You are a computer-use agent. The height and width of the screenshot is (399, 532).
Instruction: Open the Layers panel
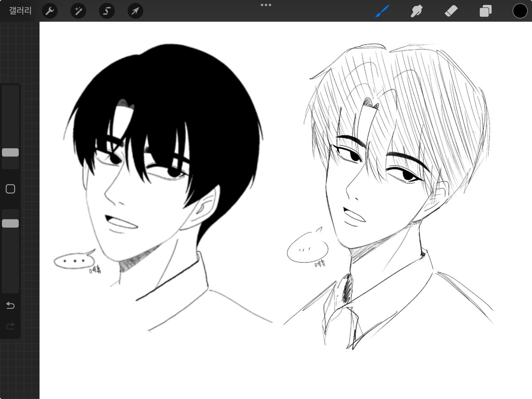click(x=485, y=11)
